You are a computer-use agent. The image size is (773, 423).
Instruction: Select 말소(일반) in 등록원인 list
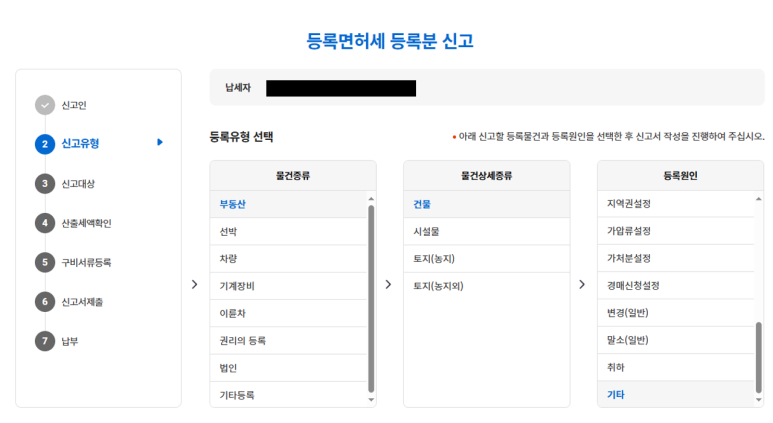[676, 340]
